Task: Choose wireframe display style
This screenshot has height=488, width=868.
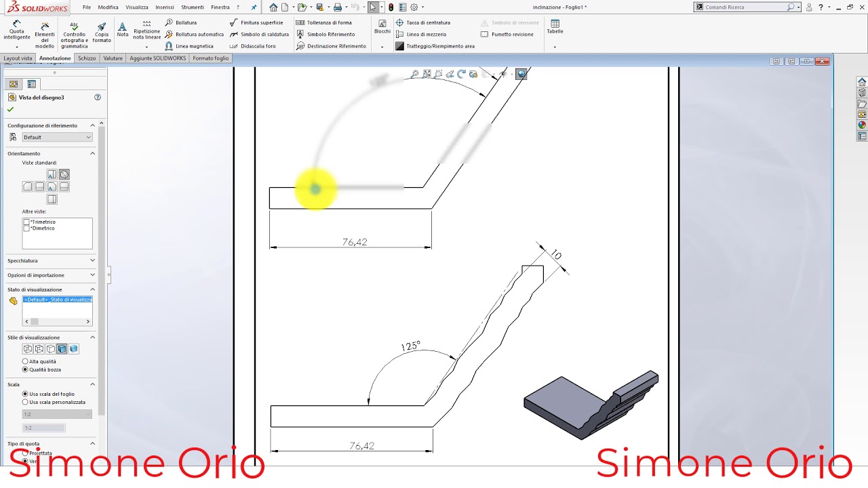Action: [28, 349]
